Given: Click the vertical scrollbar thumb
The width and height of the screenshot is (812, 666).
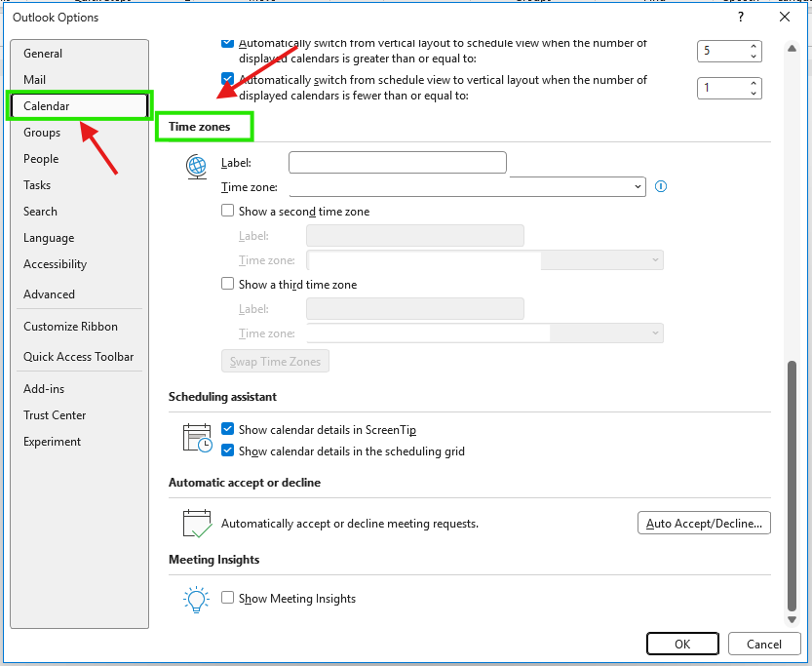Looking at the screenshot, I should [792, 486].
